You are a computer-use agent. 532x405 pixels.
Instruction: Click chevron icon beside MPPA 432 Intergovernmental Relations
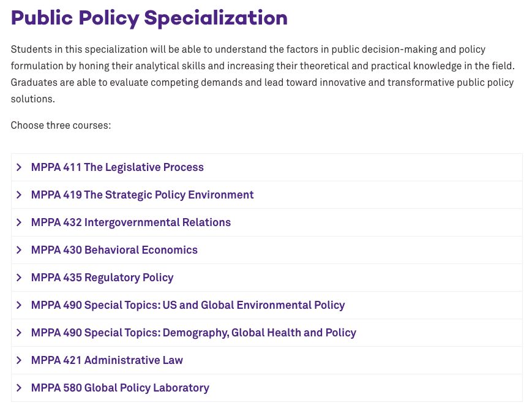(19, 222)
